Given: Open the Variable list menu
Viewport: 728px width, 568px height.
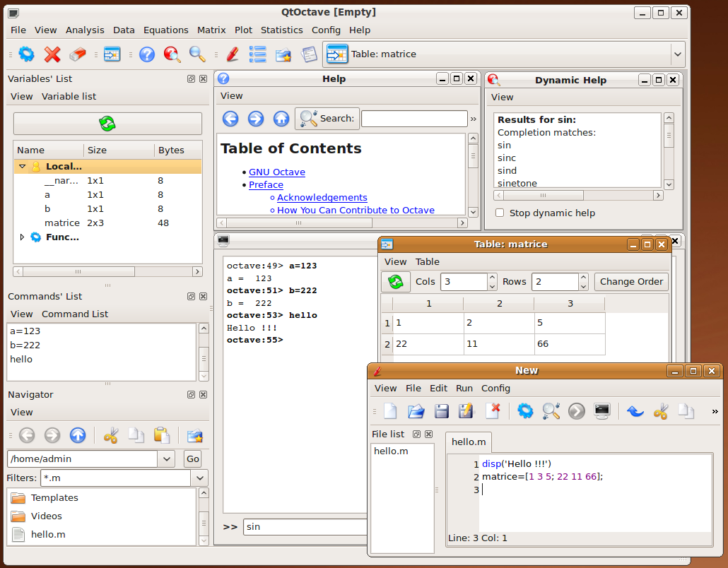Looking at the screenshot, I should click(69, 97).
